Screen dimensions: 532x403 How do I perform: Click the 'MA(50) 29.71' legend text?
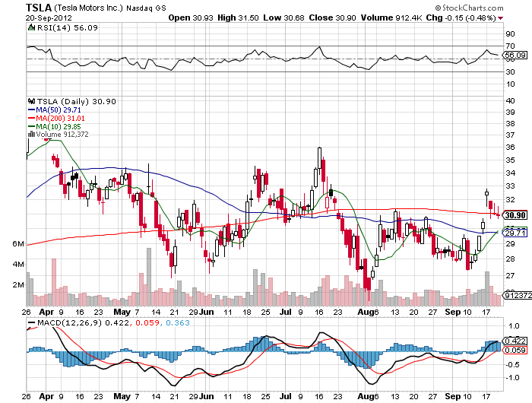59,110
